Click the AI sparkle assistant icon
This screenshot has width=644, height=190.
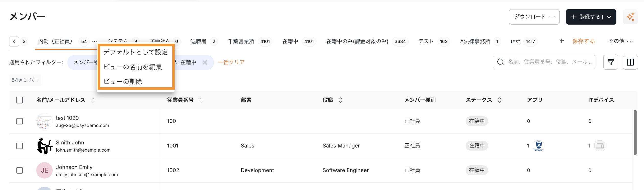[630, 17]
